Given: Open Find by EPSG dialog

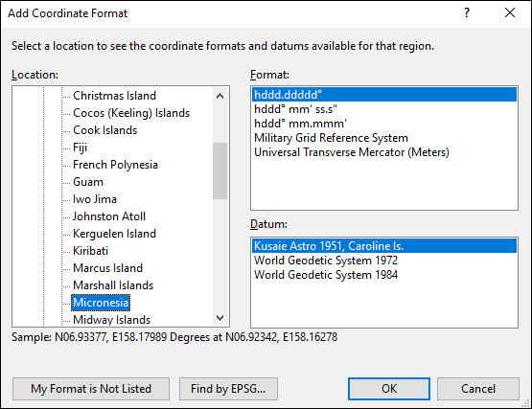Looking at the screenshot, I should tap(228, 389).
